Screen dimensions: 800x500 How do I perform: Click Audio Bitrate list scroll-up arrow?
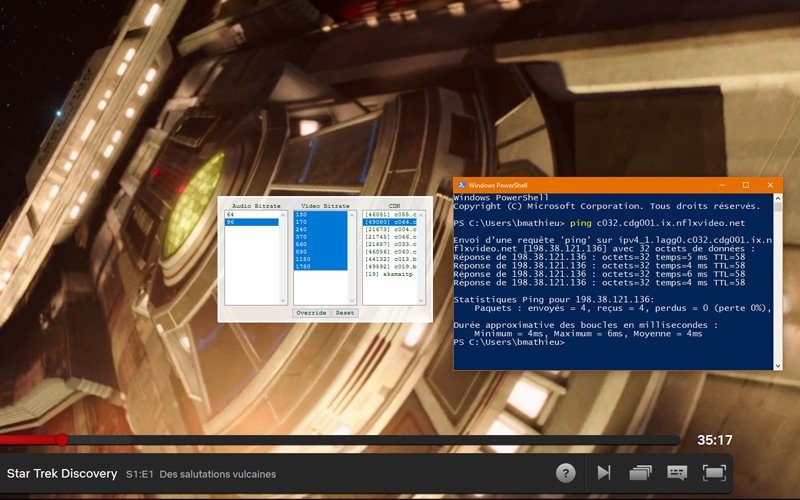[x=283, y=215]
